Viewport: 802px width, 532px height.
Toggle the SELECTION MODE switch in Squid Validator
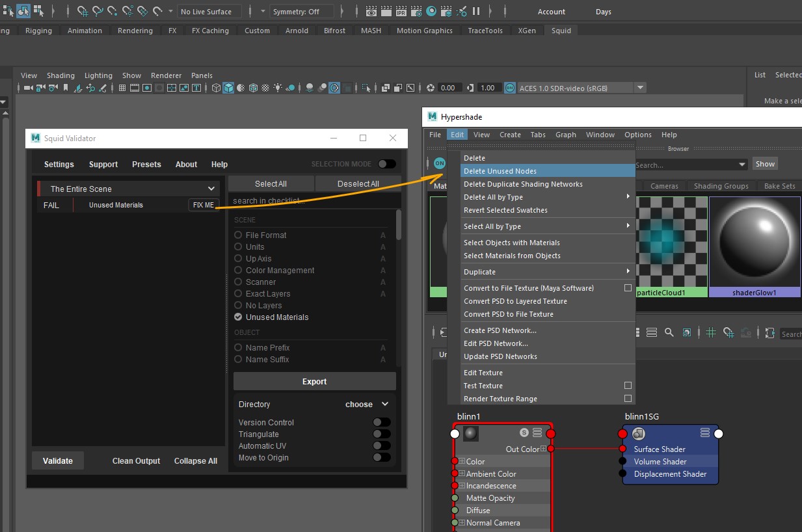(387, 164)
